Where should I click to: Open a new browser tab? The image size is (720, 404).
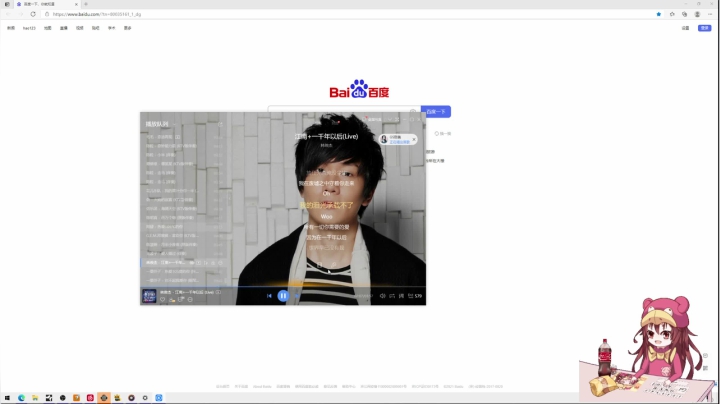(86, 4)
